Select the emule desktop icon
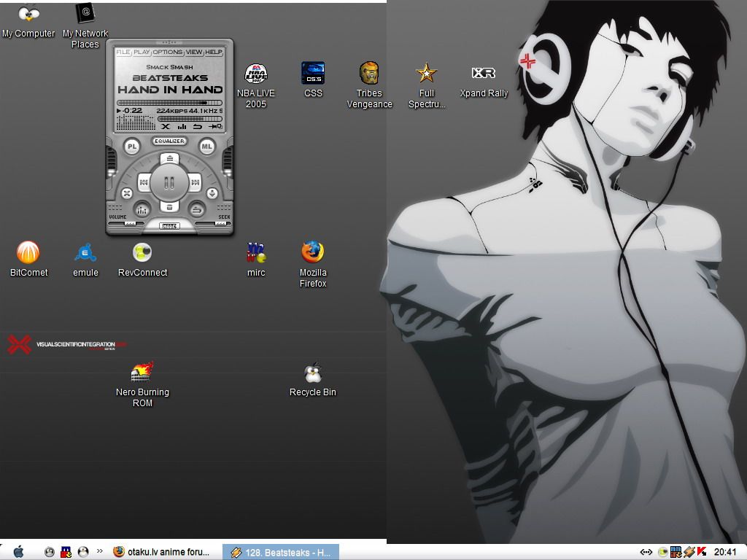The image size is (747, 560). (x=85, y=259)
